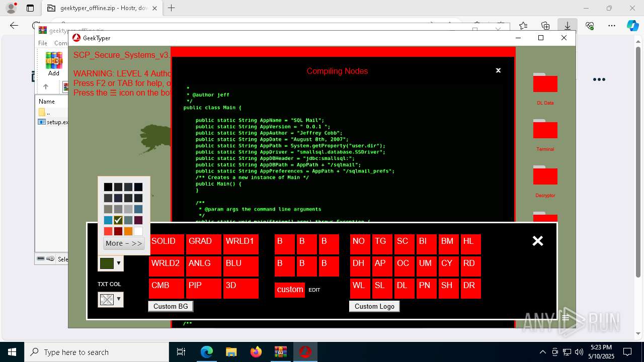The width and height of the screenshot is (644, 362).
Task: Open Copilot in the Edge toolbar
Action: click(632, 26)
